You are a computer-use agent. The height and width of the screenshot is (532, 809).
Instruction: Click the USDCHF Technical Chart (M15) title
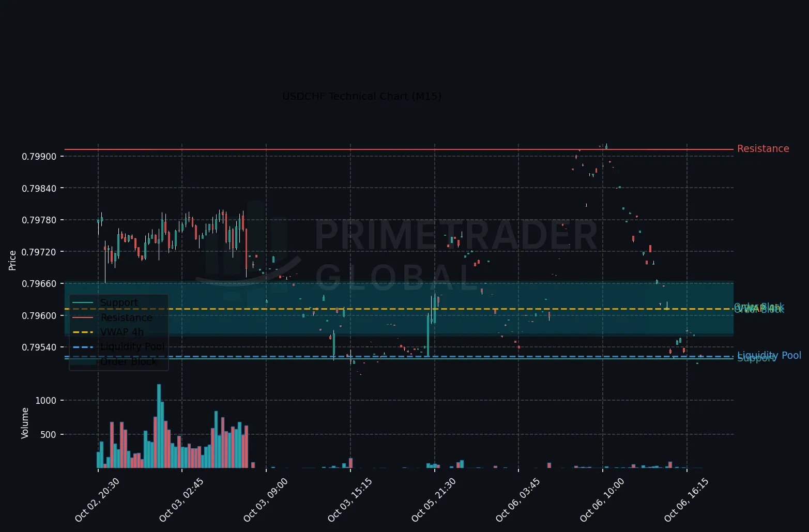click(x=362, y=97)
